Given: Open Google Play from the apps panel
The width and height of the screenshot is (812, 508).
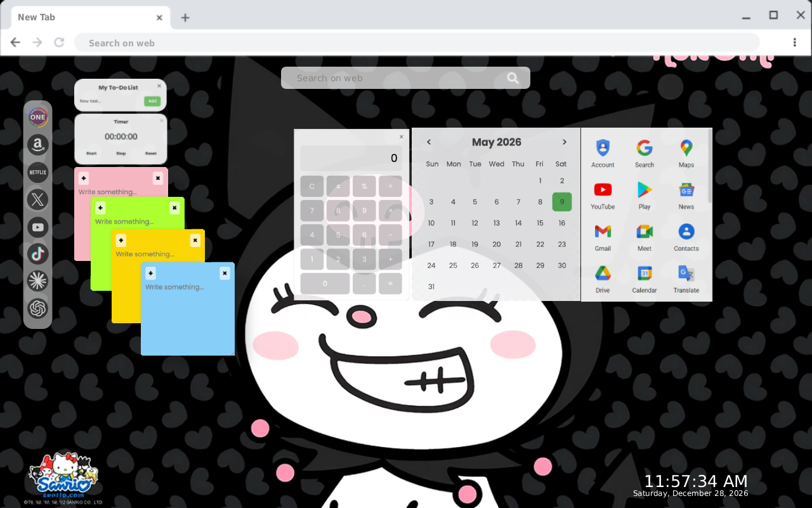Looking at the screenshot, I should pyautogui.click(x=645, y=195).
